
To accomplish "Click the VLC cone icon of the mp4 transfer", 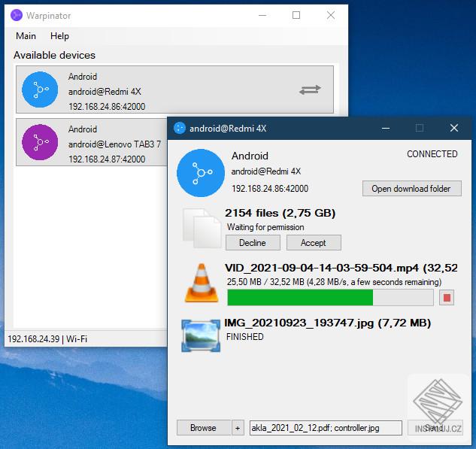I will (202, 283).
